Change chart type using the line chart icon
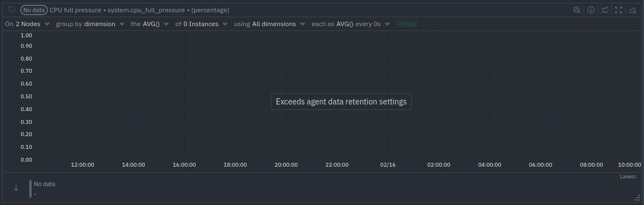 tap(605, 10)
